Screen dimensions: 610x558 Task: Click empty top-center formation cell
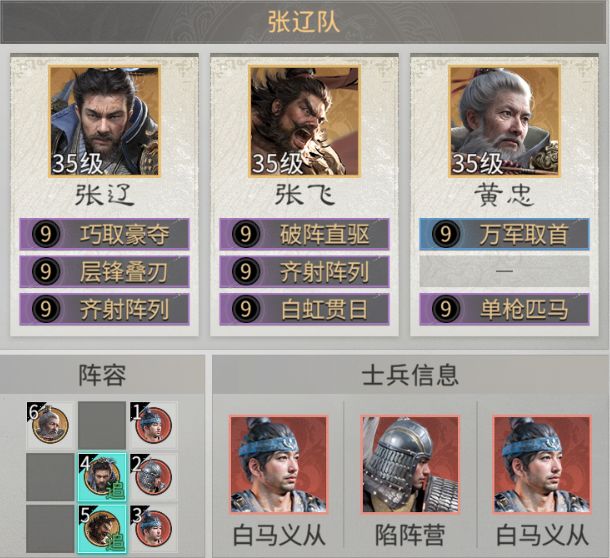coord(102,425)
